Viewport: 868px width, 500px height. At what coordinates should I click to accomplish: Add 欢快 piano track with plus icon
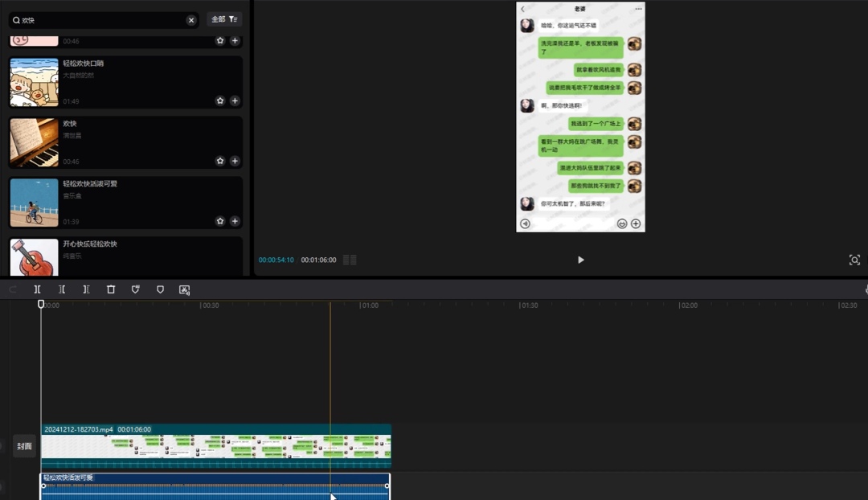[235, 161]
